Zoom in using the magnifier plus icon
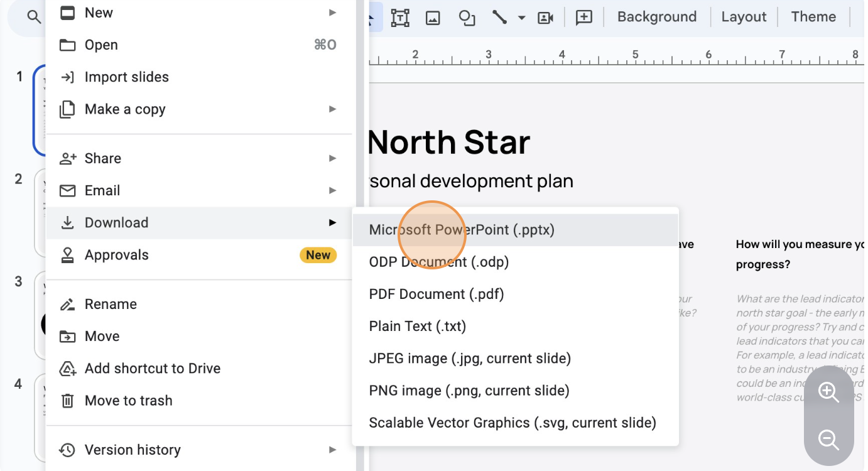Image resolution: width=868 pixels, height=471 pixels. coord(828,392)
